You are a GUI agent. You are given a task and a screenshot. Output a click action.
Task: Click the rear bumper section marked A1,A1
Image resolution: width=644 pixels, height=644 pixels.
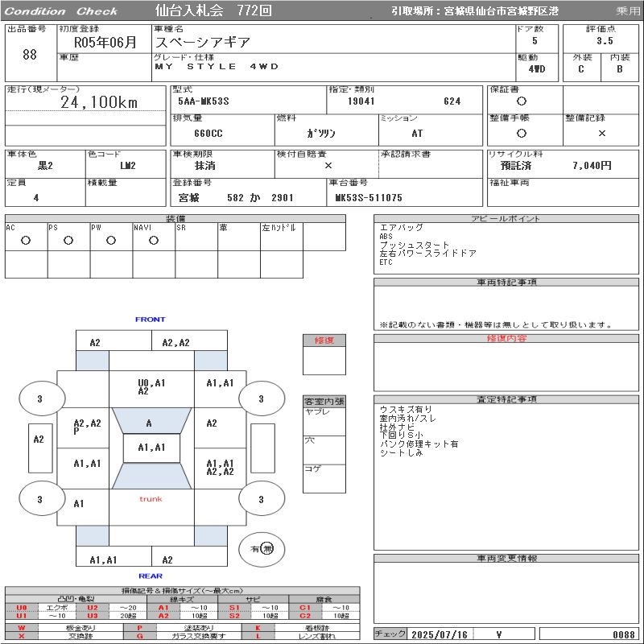coord(103,559)
